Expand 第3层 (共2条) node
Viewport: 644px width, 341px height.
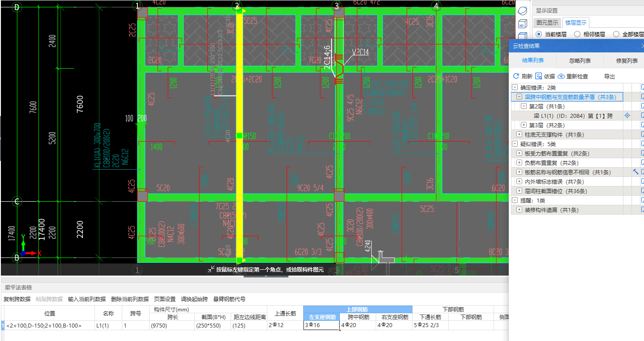pos(524,125)
